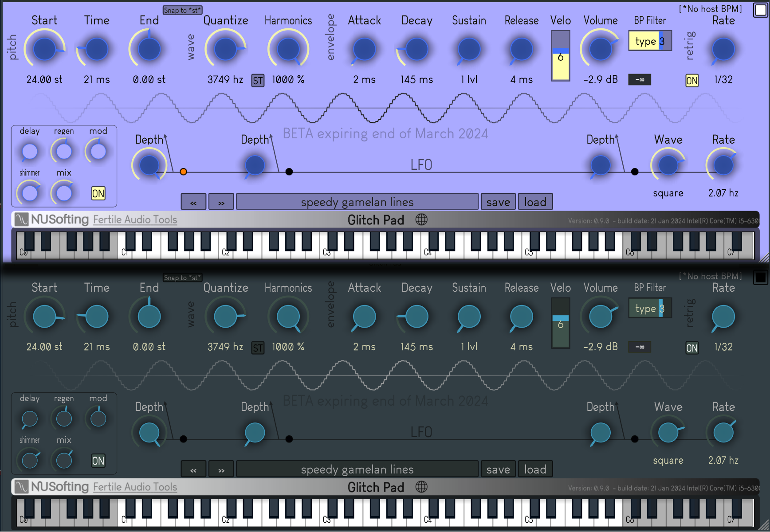This screenshot has height=532, width=770.
Task: Toggle the ST button beside Quantize in the dark window
Action: (258, 348)
